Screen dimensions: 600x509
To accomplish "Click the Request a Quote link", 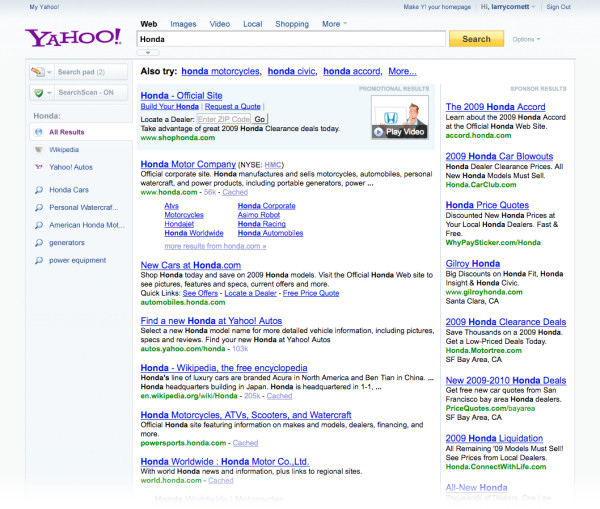I will [233, 106].
